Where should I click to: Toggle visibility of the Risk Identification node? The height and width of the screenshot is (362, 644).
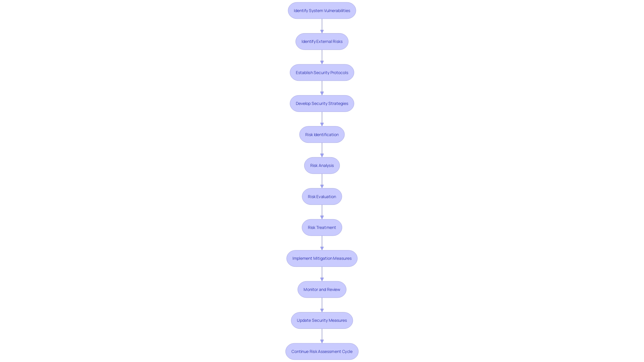pos(322,134)
